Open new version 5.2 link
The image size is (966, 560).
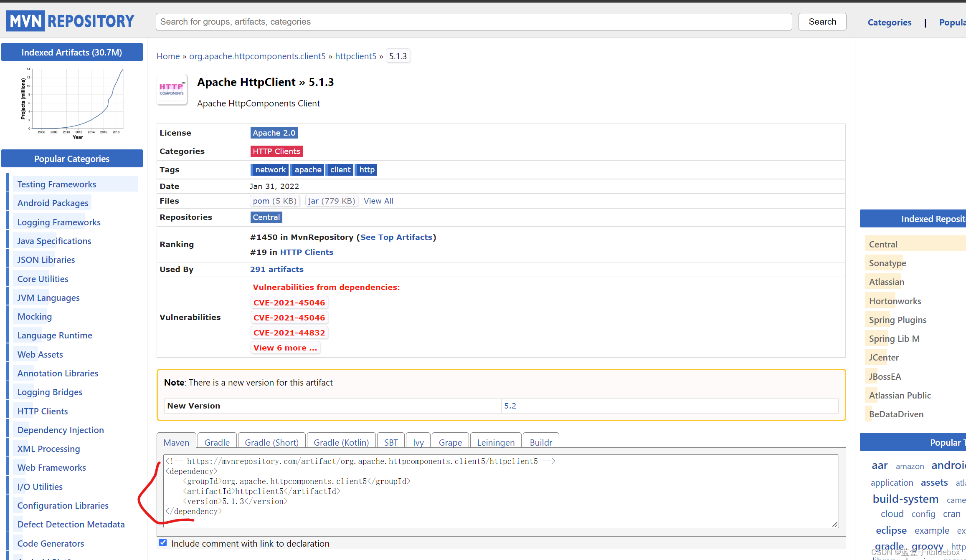point(510,406)
